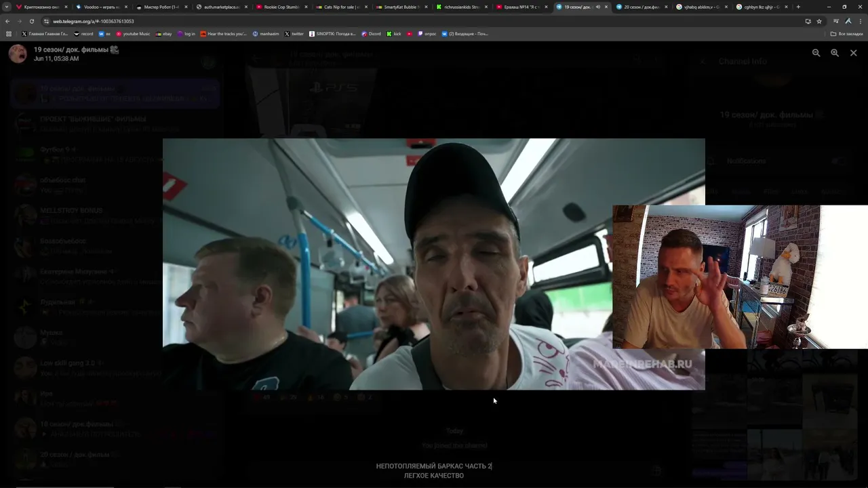Screen dimensions: 868x488
Task: Close the 'Криптоказино' tab
Action: coord(66,7)
